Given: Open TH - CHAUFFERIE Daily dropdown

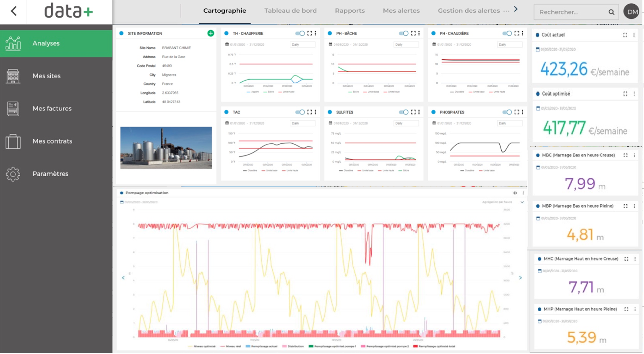Looking at the screenshot, I should coord(302,44).
